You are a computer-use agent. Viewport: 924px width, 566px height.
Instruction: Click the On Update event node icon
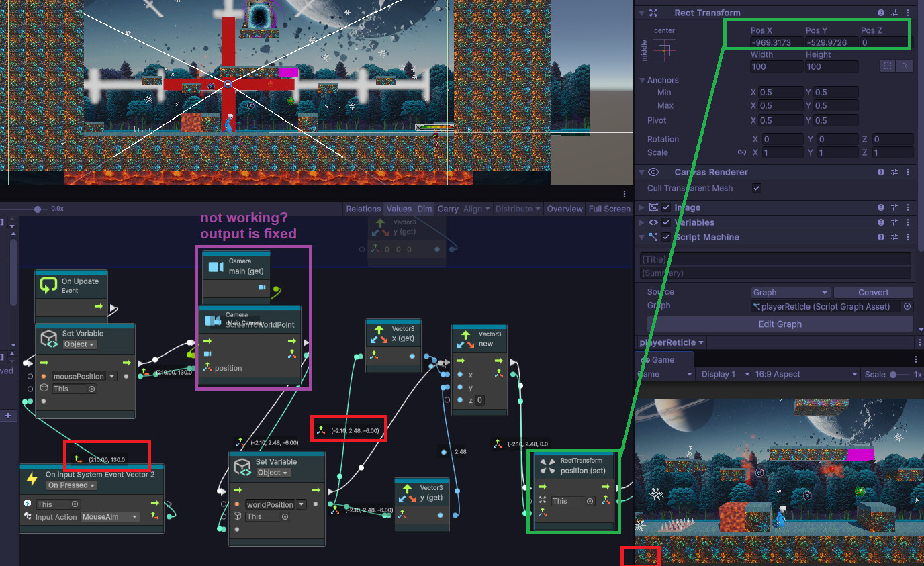pyautogui.click(x=48, y=285)
